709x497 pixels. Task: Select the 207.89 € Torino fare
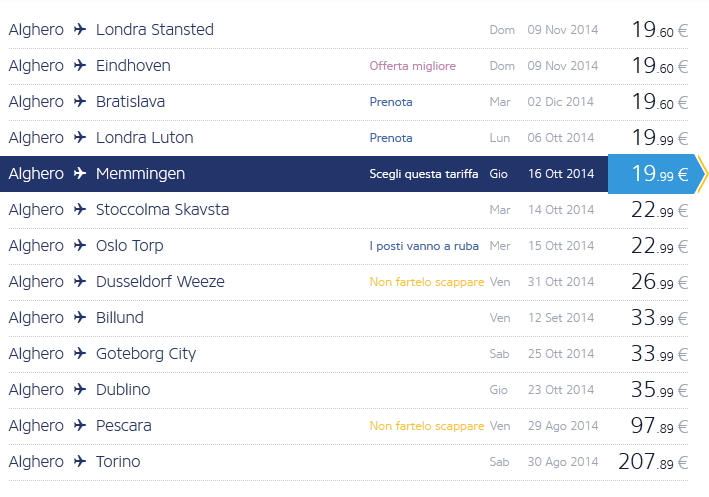pyautogui.click(x=652, y=462)
